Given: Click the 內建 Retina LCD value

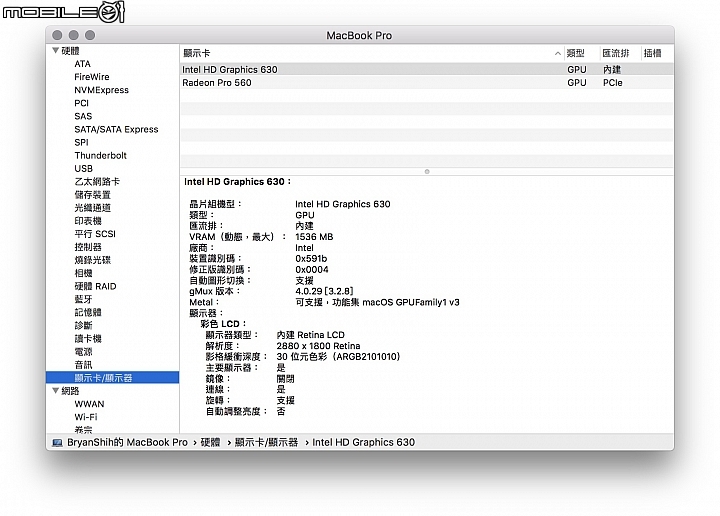Looking at the screenshot, I should coord(310,335).
